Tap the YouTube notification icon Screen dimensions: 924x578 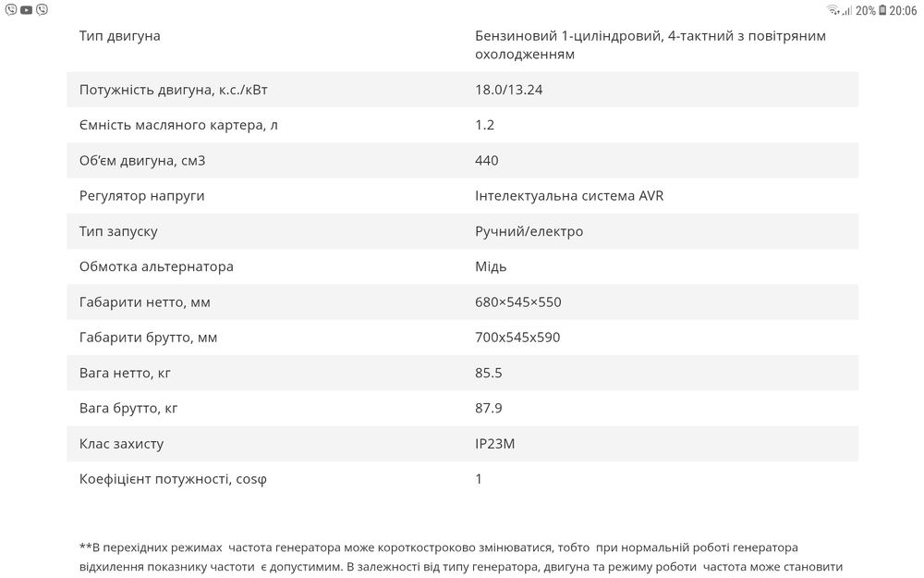tap(26, 10)
